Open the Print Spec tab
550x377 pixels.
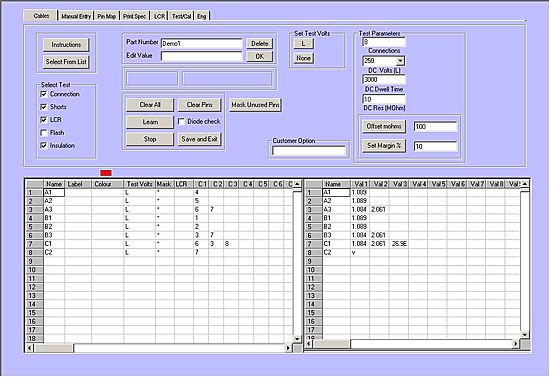134,16
